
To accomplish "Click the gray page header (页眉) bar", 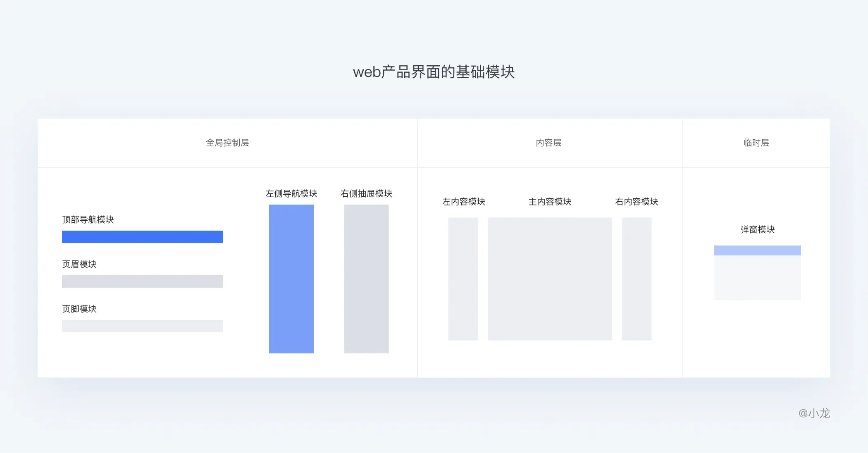I will coord(142,281).
